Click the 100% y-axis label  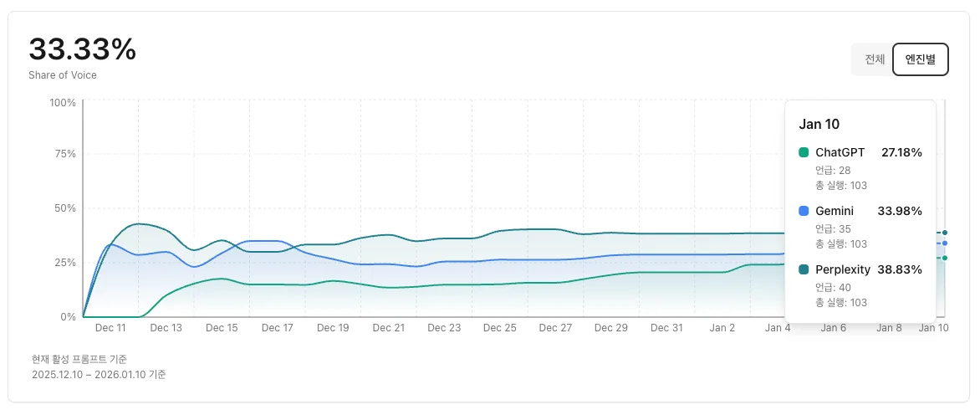coord(63,103)
